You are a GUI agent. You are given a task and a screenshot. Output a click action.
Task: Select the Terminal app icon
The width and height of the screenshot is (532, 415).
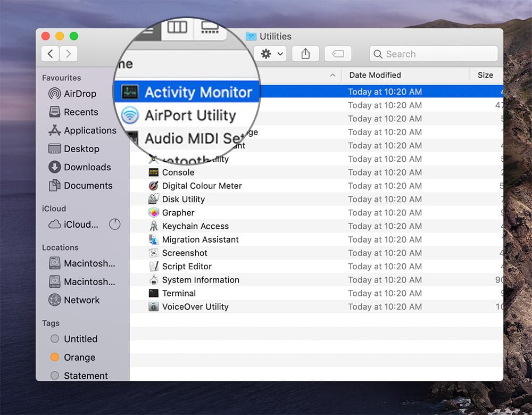tap(153, 293)
